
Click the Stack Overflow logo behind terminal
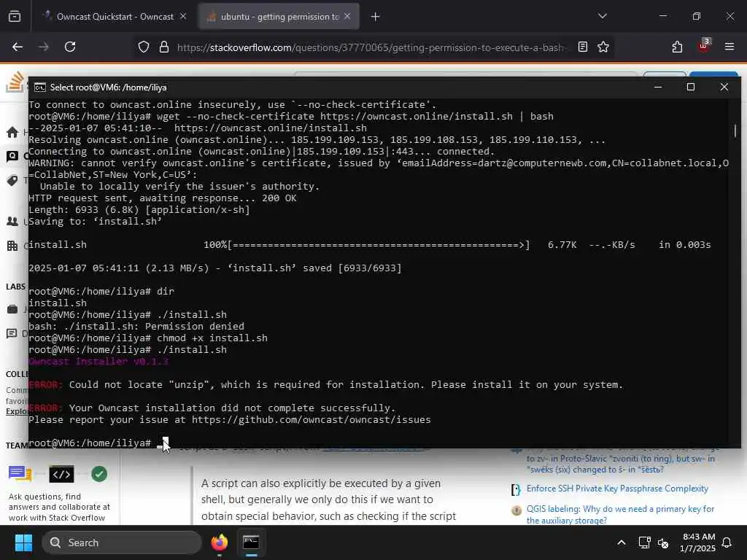click(x=15, y=82)
